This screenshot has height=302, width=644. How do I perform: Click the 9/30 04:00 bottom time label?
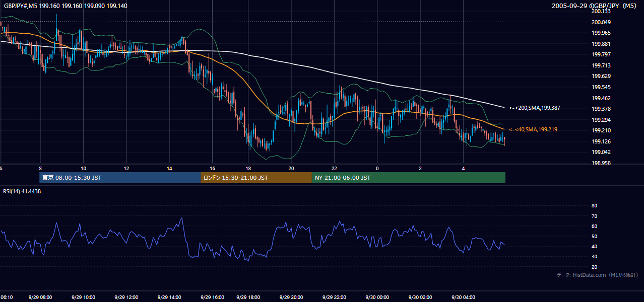point(463,297)
